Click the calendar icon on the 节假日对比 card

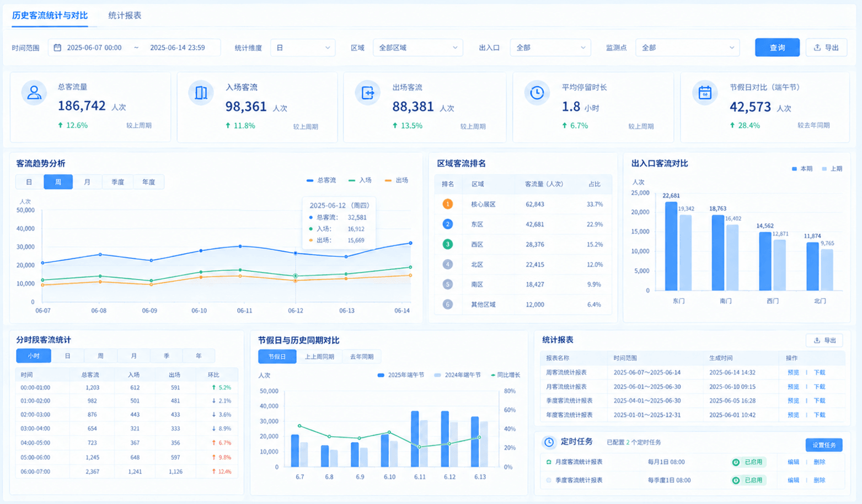705,93
